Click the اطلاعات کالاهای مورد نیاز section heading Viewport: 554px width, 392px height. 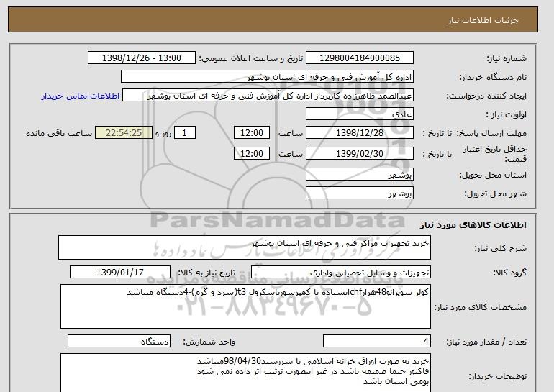point(473,225)
